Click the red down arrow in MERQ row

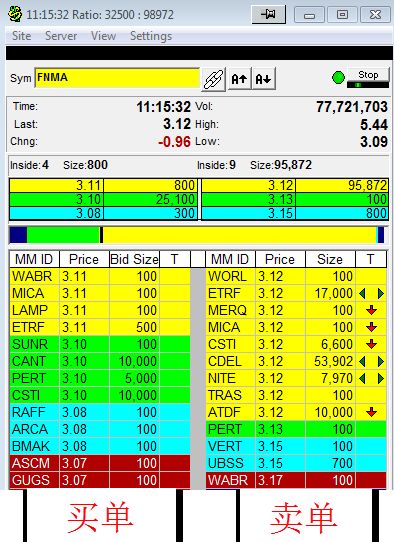point(372,310)
